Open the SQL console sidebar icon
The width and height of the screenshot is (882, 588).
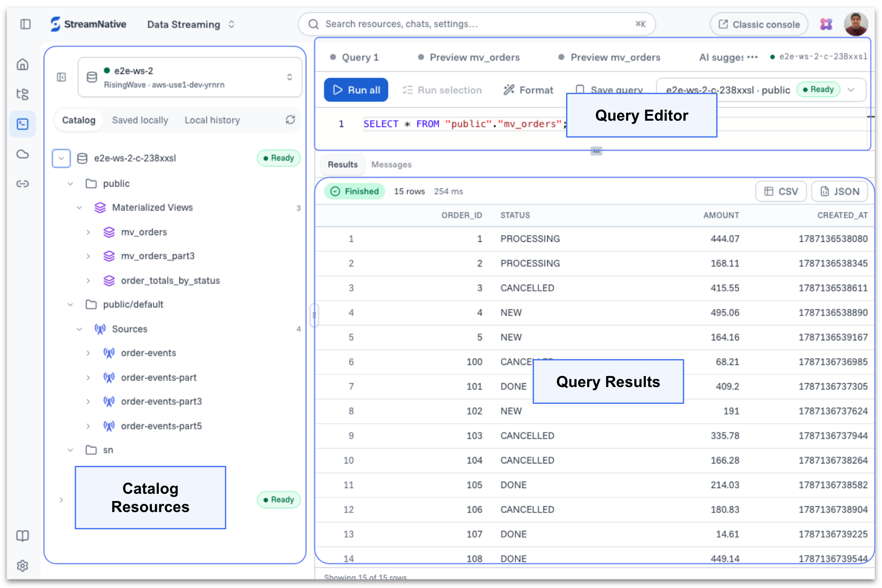23,124
